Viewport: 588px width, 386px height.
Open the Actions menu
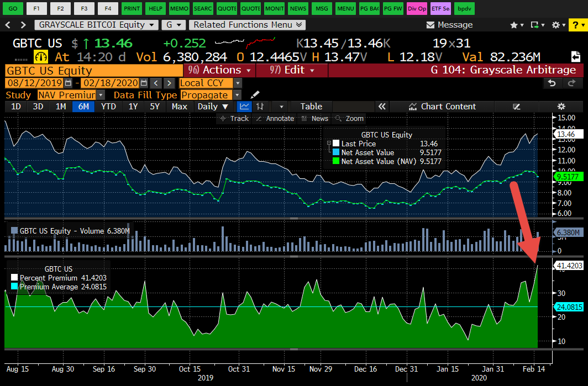[x=221, y=70]
